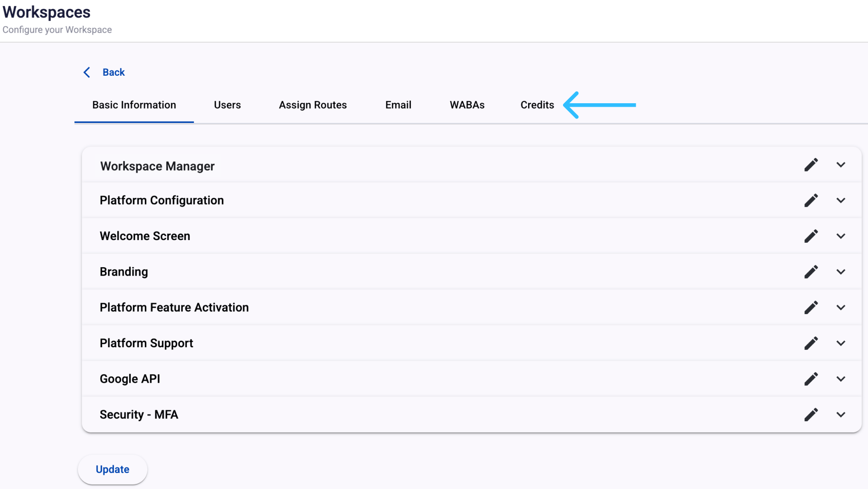Go to the Email tab
The width and height of the screenshot is (868, 489).
pos(398,105)
